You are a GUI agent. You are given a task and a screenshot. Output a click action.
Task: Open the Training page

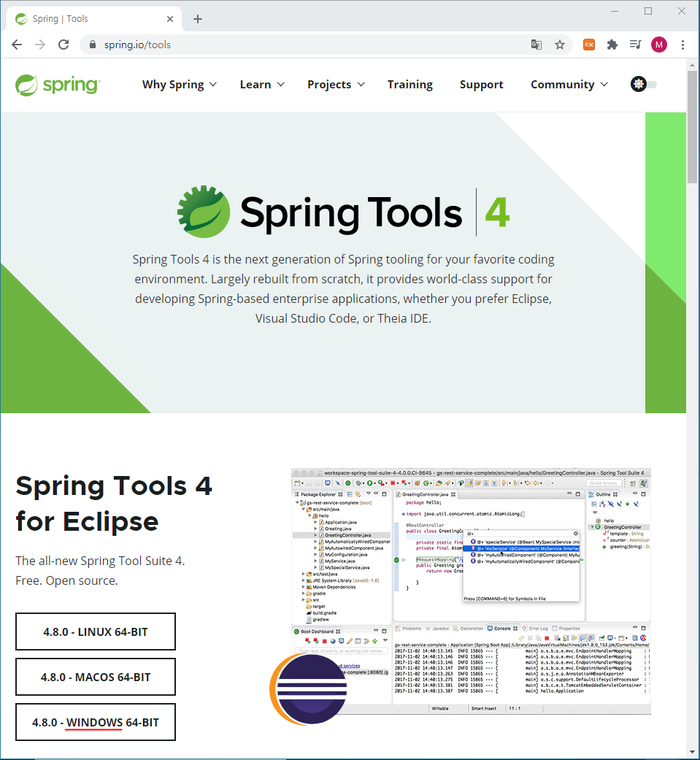pos(410,85)
